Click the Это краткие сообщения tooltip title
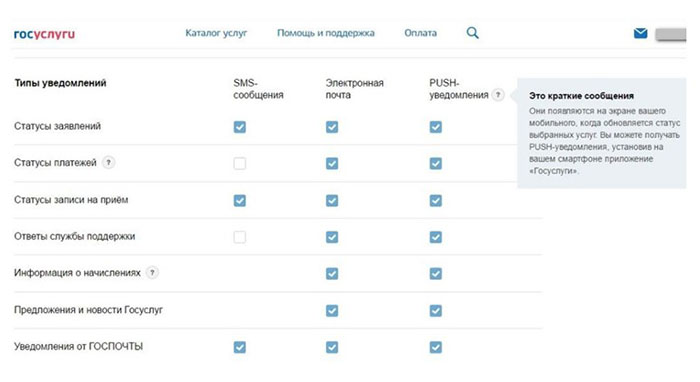The height and width of the screenshot is (382, 700). point(581,96)
